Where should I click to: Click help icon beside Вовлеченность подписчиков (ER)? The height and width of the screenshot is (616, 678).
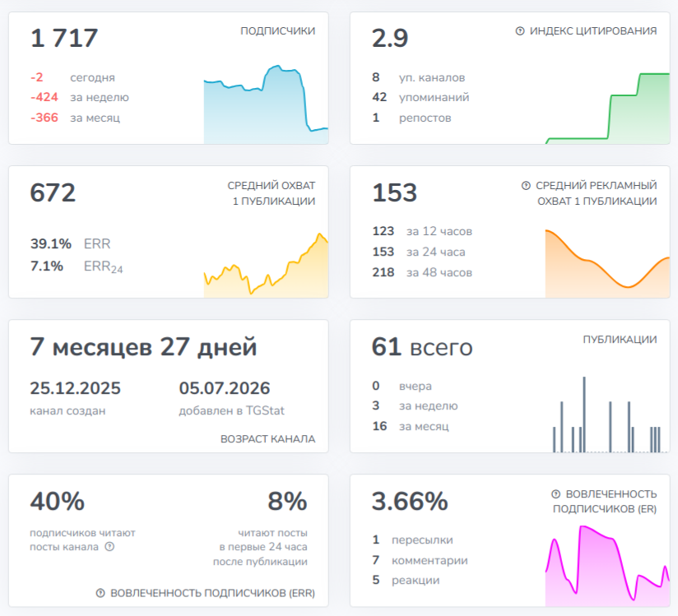(556, 493)
